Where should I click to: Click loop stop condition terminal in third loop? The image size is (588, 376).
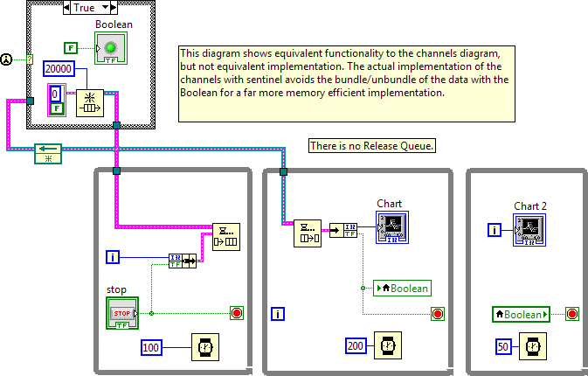[x=572, y=314]
